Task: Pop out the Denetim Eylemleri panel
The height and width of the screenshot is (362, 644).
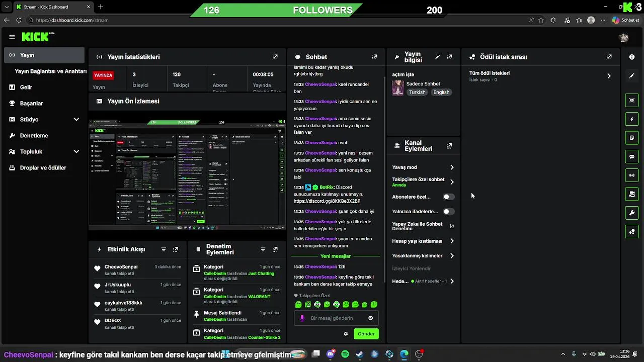Action: 275,249
